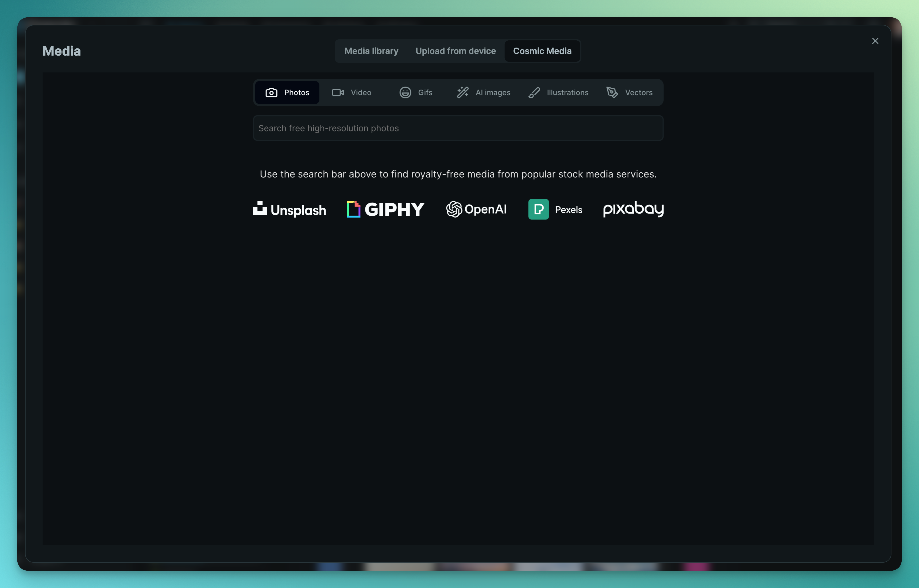Select the Illustrations label
This screenshot has width=919, height=588.
(x=567, y=92)
